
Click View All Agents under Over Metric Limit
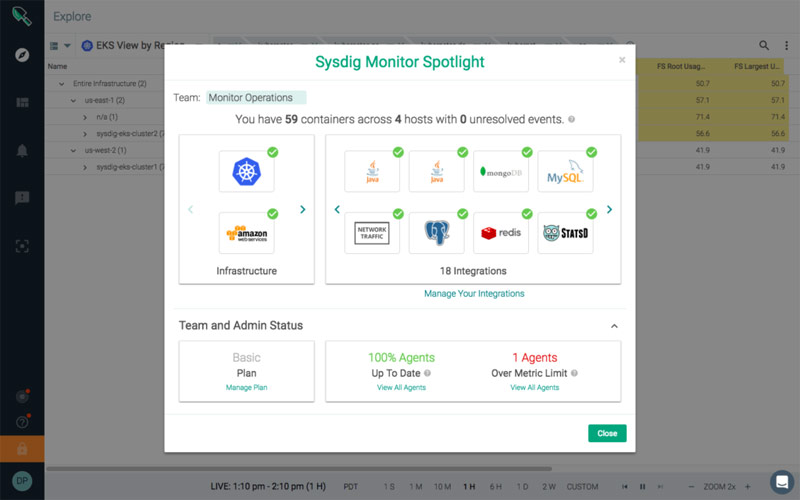(x=535, y=387)
